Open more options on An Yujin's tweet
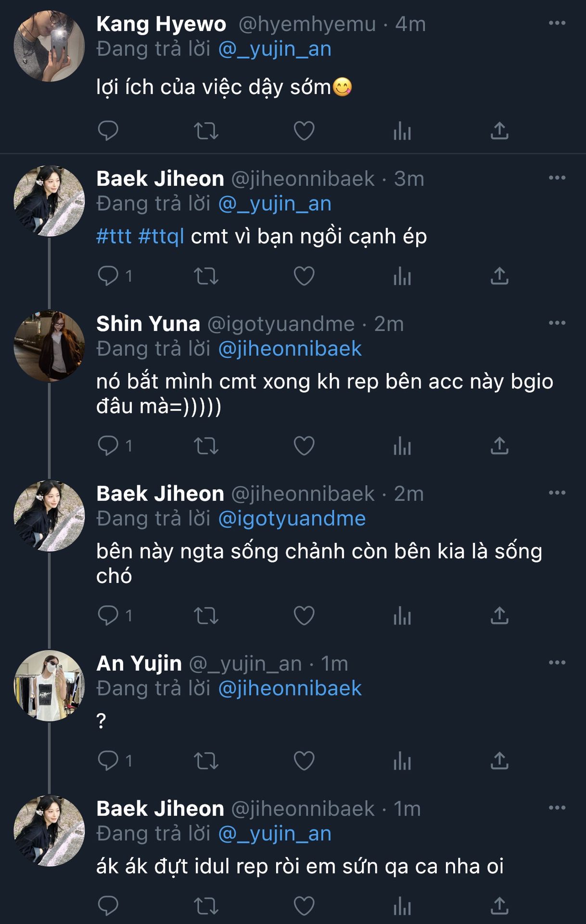 pos(557,663)
